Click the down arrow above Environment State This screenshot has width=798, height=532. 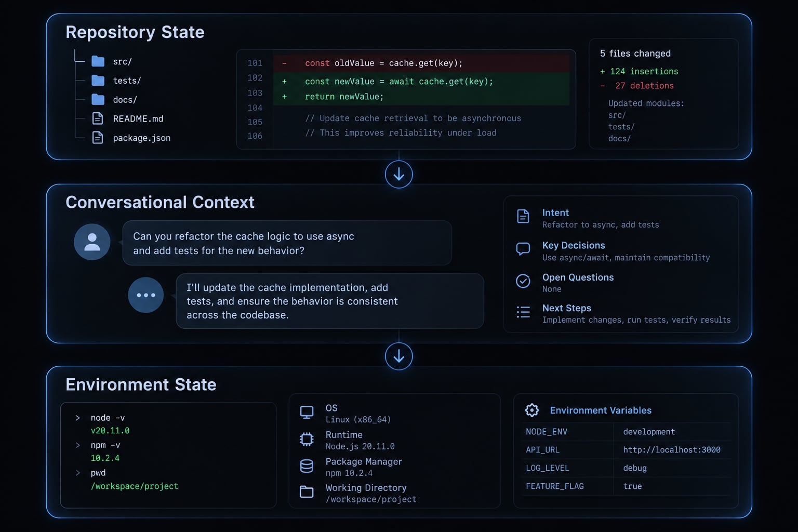399,356
